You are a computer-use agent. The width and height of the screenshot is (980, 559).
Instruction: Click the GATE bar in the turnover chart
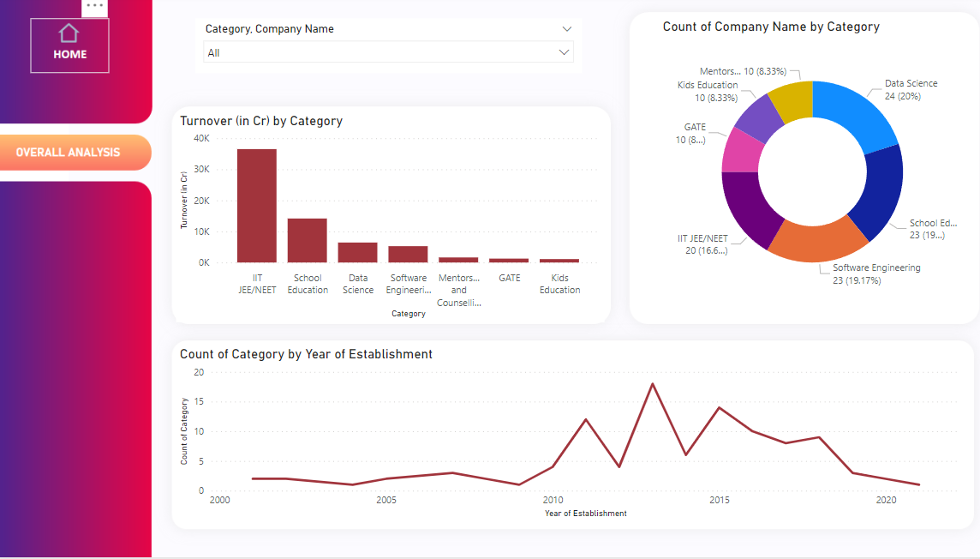[509, 259]
